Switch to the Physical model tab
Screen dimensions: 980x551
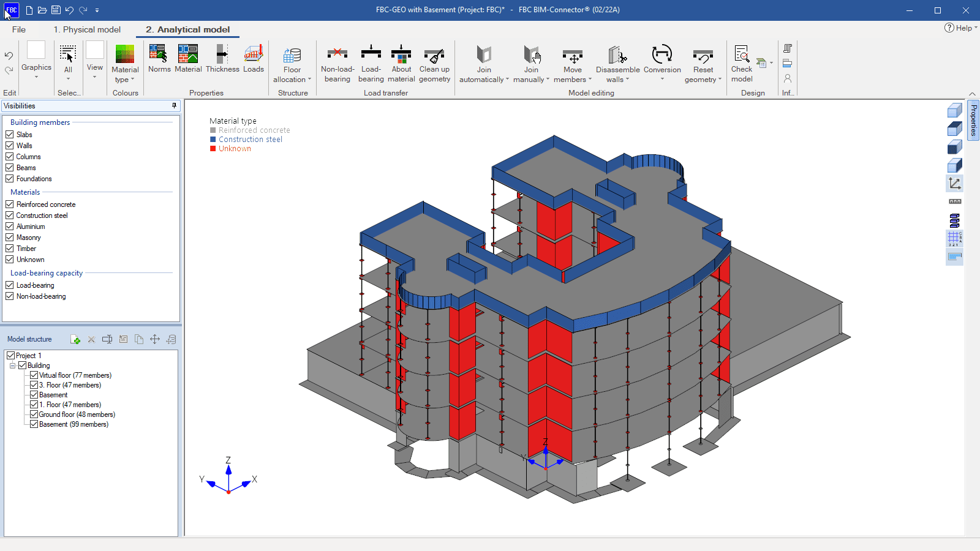click(x=87, y=29)
